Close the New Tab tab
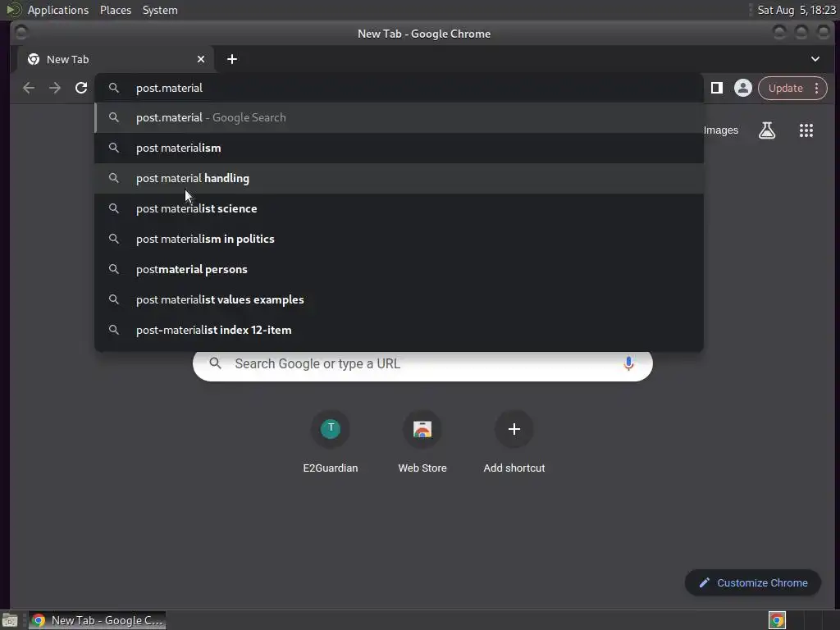This screenshot has height=630, width=840. point(201,59)
